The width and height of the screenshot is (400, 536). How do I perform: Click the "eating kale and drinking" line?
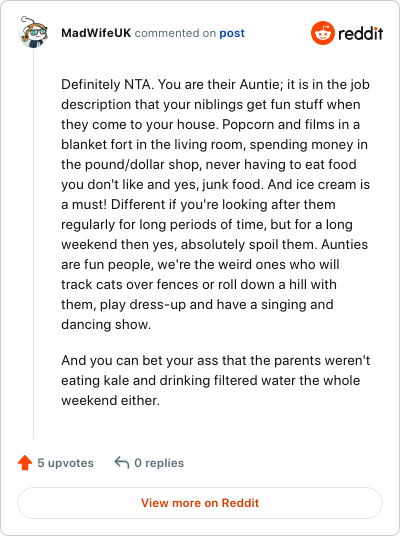(136, 380)
